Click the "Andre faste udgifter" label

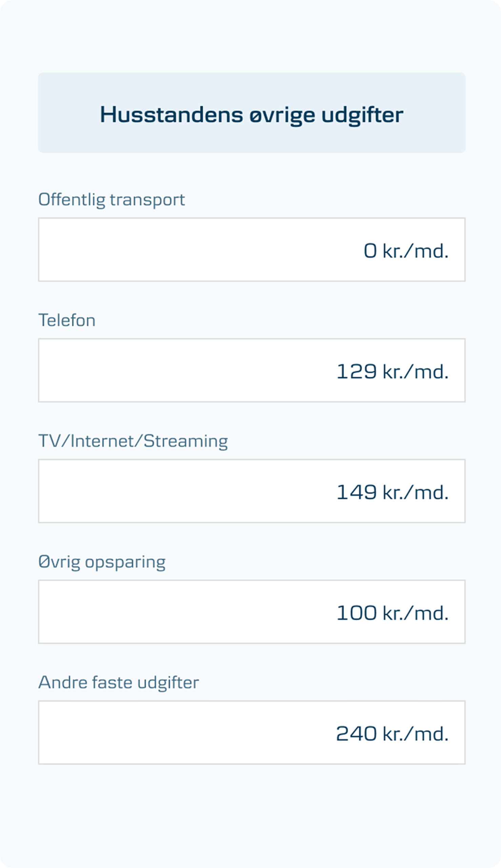[119, 683]
